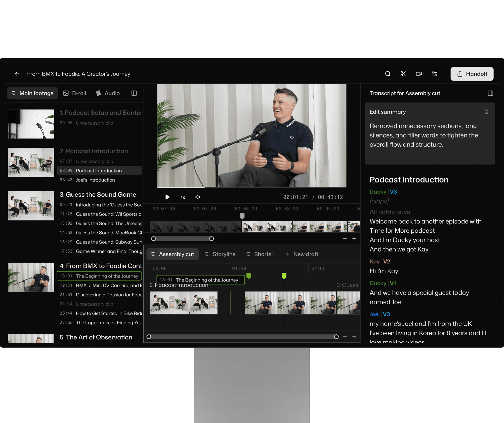504x423 pixels.
Task: Zoom in timeline with the plus control
Action: [354, 239]
